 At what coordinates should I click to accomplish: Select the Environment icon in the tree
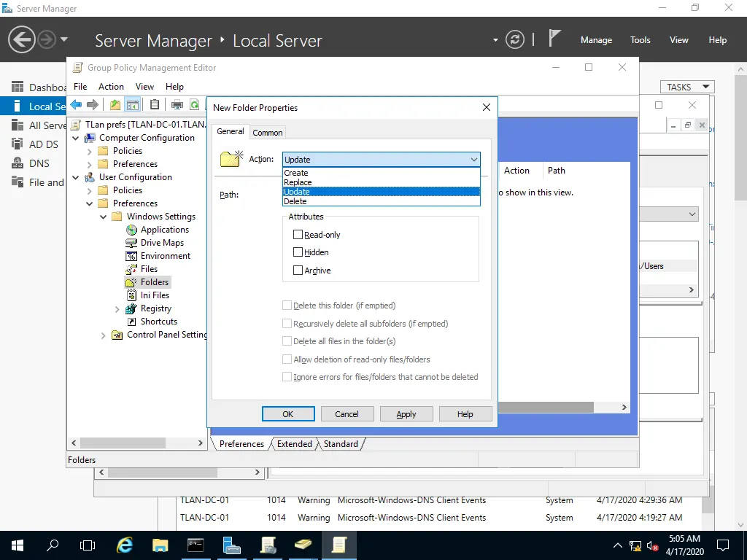point(131,256)
